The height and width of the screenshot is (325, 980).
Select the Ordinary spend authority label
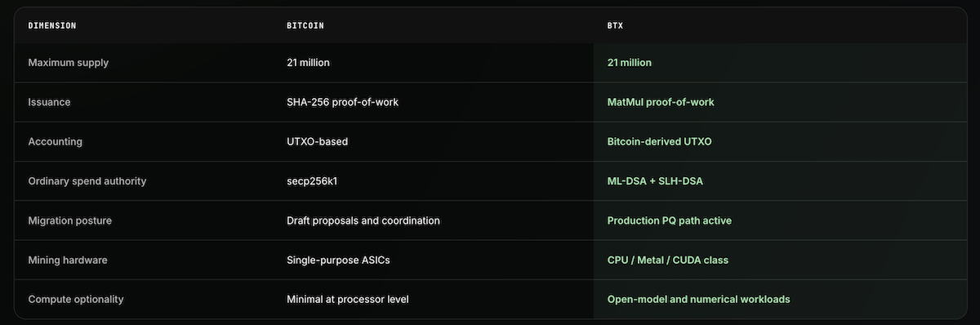[x=87, y=180]
